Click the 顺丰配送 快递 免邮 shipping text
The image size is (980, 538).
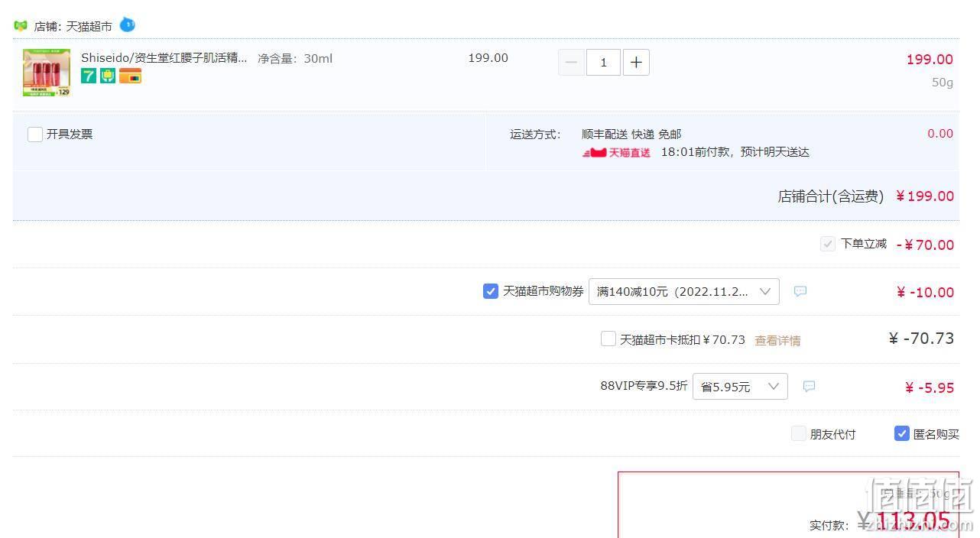pos(631,134)
